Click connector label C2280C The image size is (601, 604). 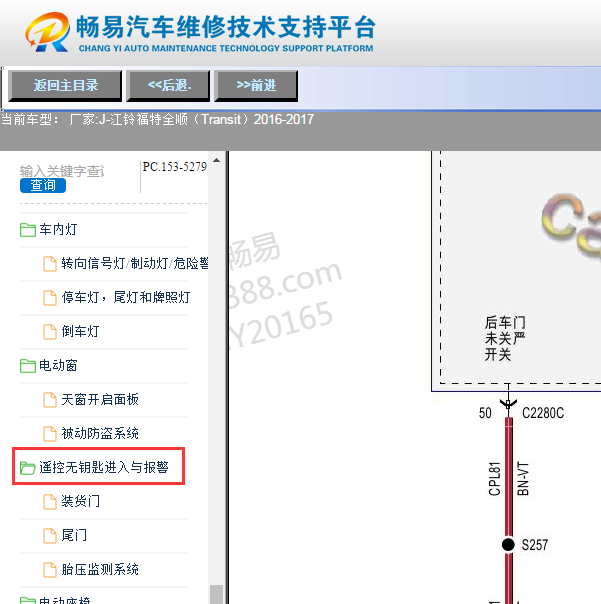(x=543, y=413)
